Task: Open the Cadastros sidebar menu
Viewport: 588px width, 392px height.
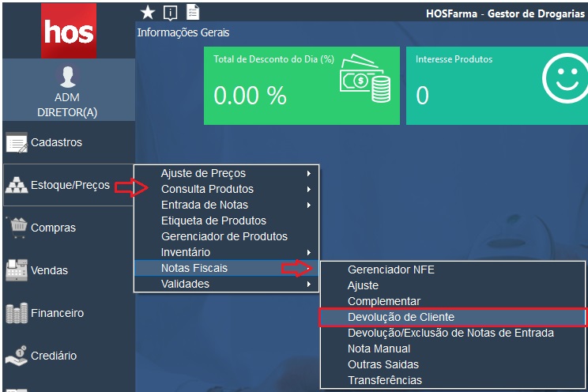Action: click(x=55, y=143)
